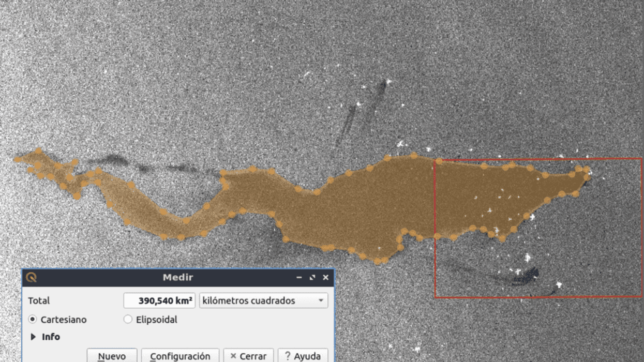The width and height of the screenshot is (644, 362).
Task: Click the Total label in the Medir dialog
Action: coord(39,300)
